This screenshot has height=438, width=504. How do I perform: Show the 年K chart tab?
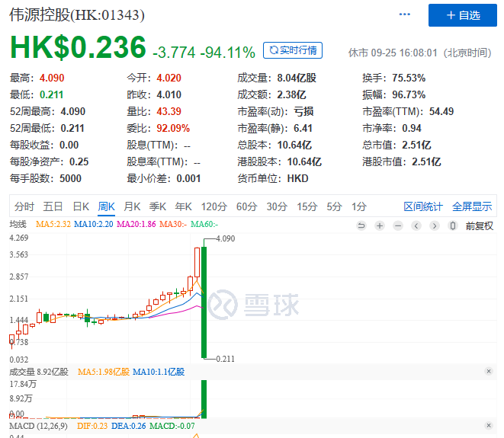coord(183,206)
